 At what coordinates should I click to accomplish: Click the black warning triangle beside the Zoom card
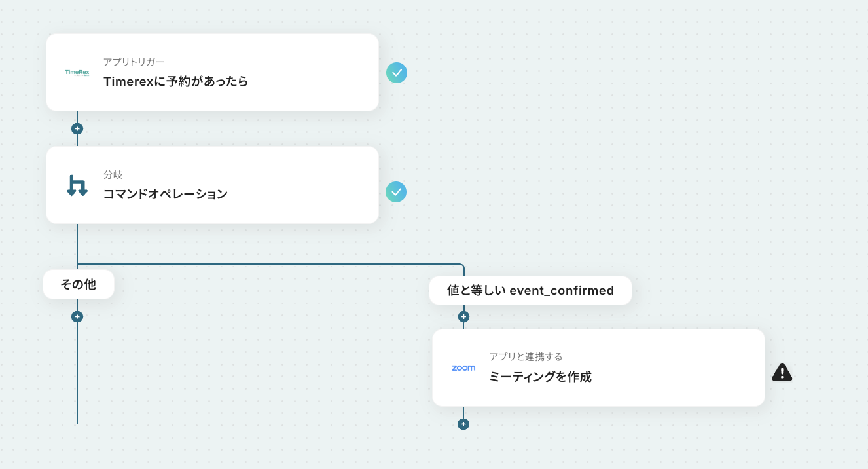782,372
